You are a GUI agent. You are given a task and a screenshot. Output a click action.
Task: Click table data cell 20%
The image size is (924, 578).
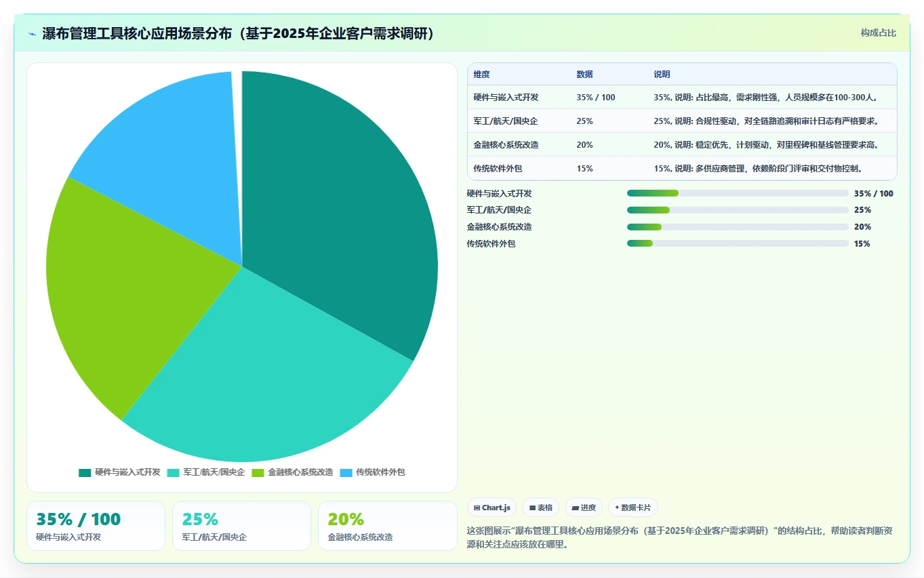pyautogui.click(x=585, y=145)
